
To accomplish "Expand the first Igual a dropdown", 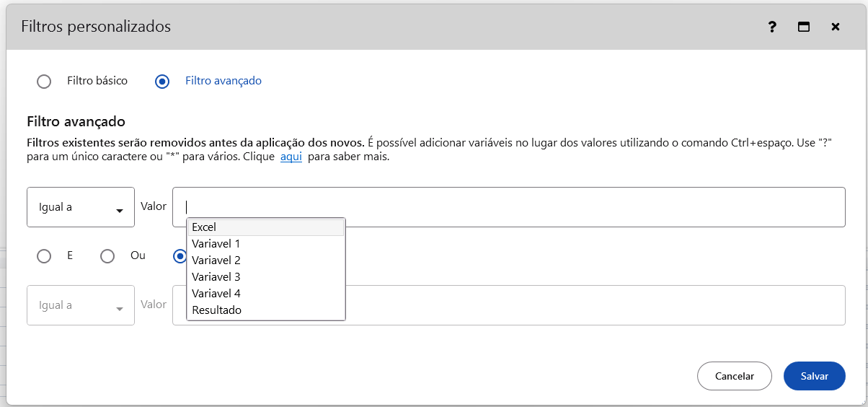I will 81,207.
